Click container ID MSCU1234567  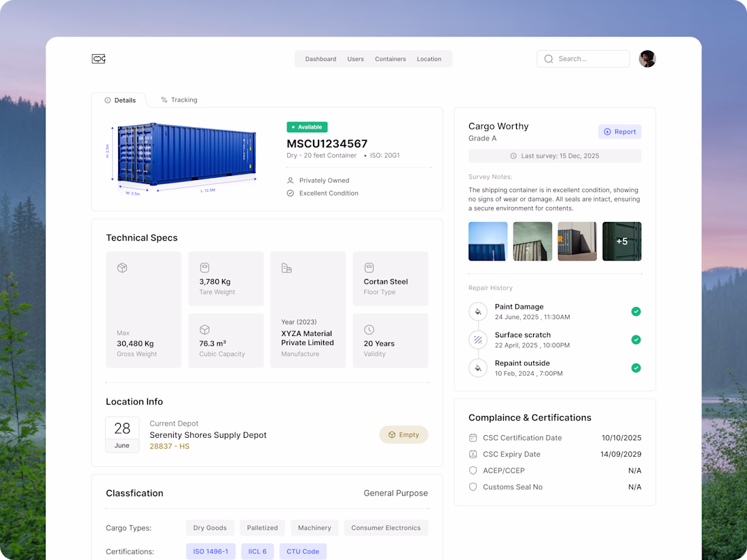[327, 144]
